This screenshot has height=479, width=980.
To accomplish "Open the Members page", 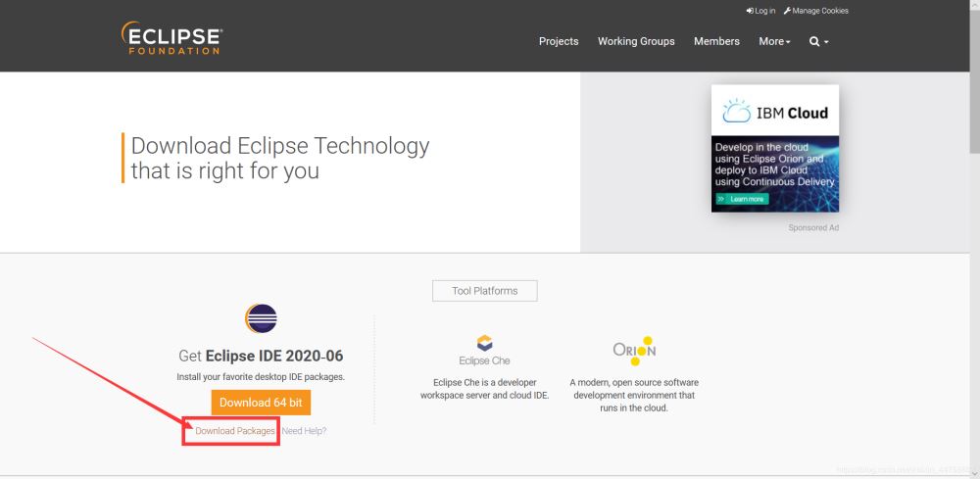I will tap(716, 41).
